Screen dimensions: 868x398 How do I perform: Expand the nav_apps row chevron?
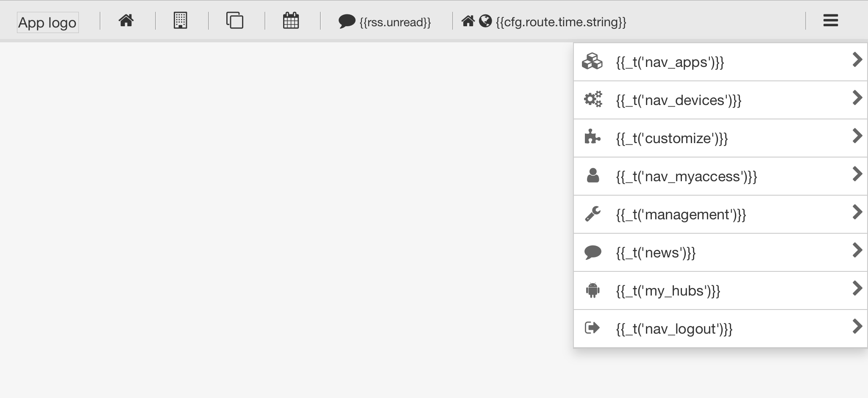tap(857, 60)
